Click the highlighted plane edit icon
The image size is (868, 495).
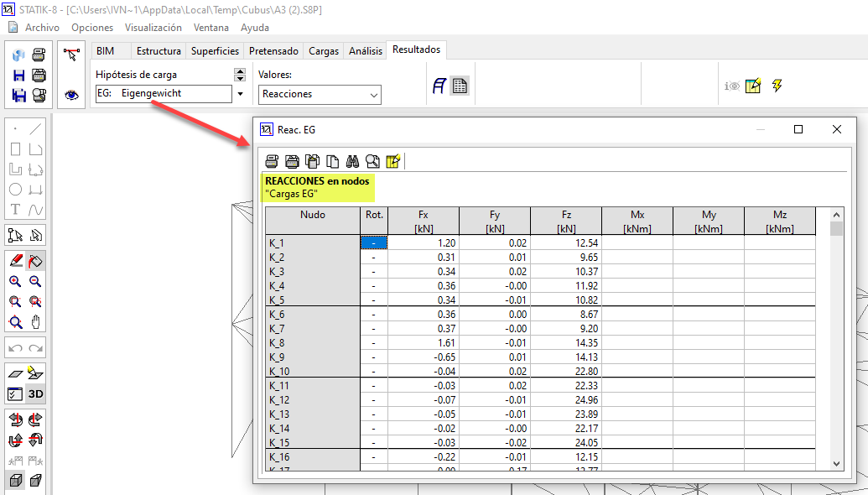click(x=35, y=373)
